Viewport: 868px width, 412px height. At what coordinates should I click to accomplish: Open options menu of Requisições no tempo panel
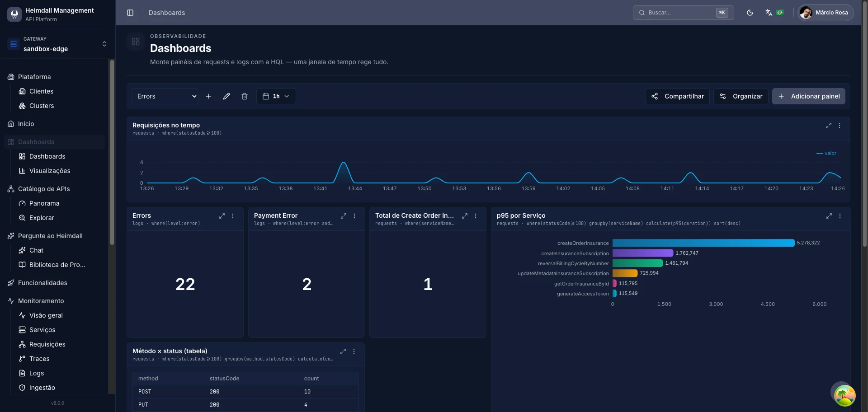click(840, 126)
